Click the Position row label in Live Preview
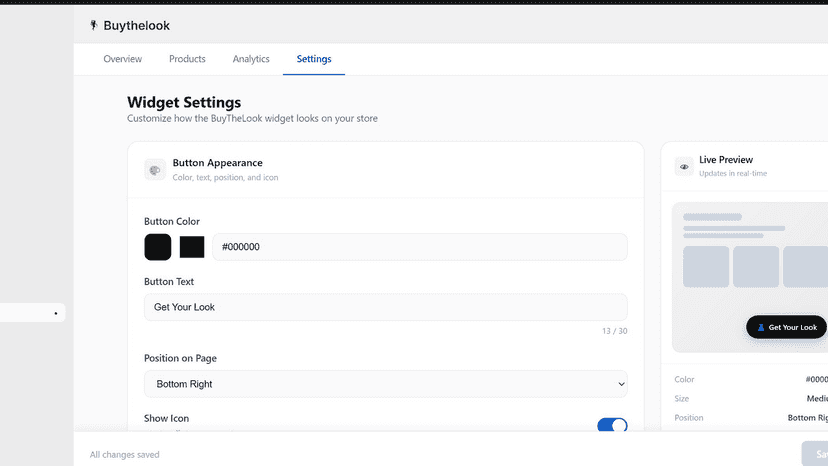 (x=689, y=417)
